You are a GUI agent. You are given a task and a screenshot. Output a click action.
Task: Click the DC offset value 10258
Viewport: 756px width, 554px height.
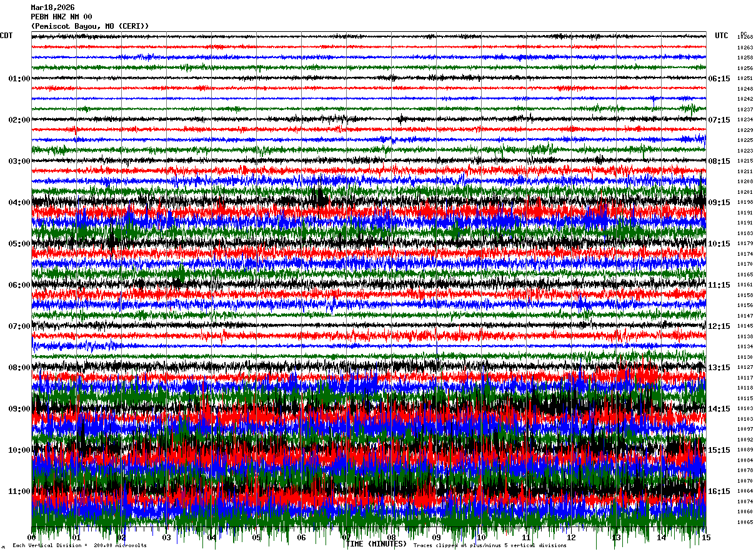[x=745, y=58]
